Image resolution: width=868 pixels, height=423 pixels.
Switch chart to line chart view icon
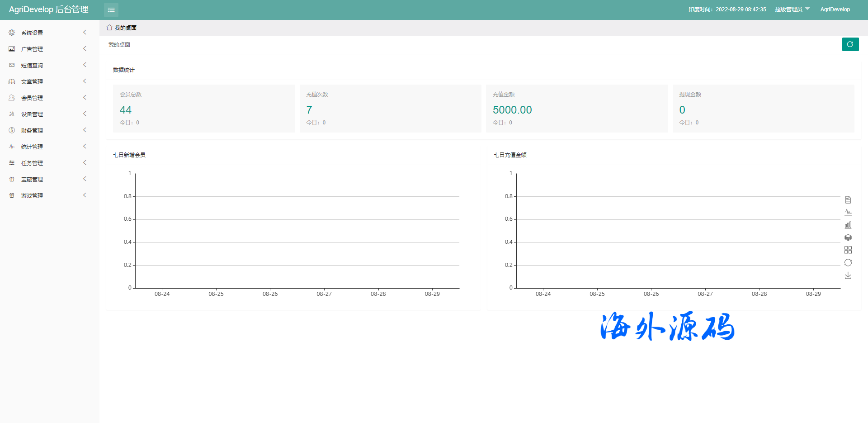848,212
